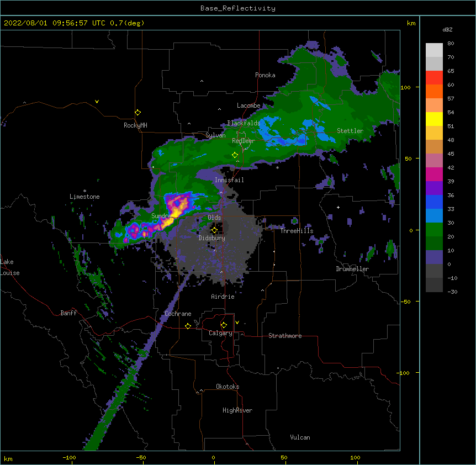Click the Vulcan city label
The width and height of the screenshot is (476, 465).
click(x=300, y=437)
